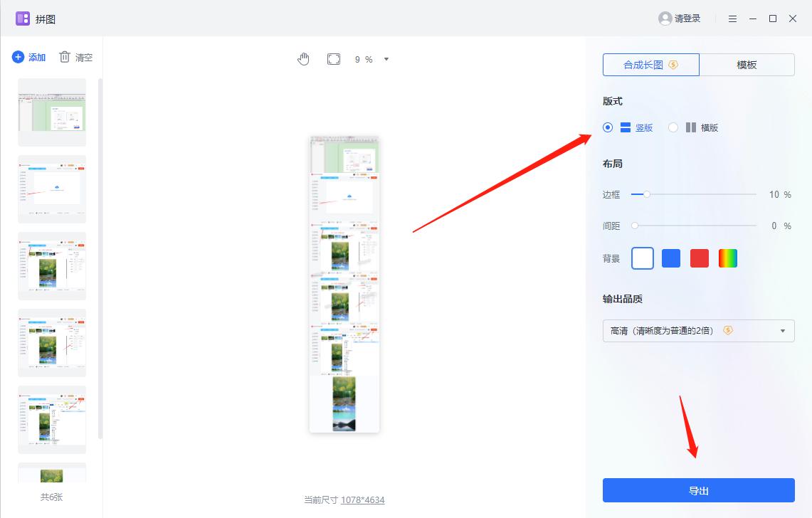The width and height of the screenshot is (812, 518).
Task: Click the user avatar login icon
Action: pyautogui.click(x=665, y=18)
